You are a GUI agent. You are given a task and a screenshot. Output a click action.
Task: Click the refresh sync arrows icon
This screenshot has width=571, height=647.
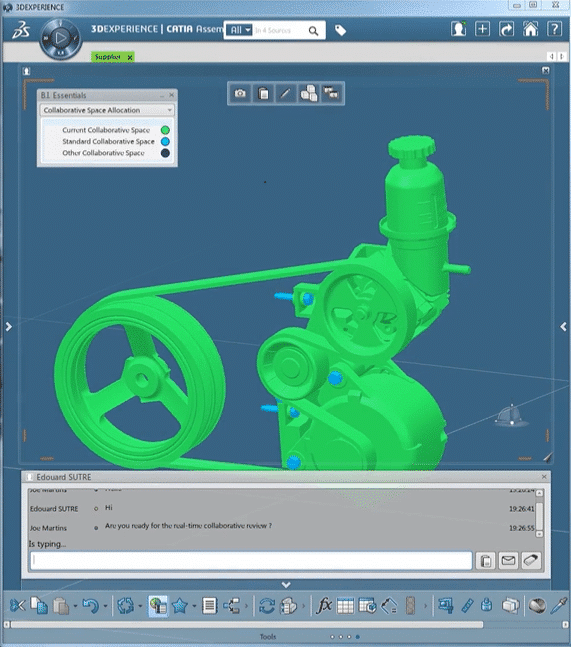[267, 606]
